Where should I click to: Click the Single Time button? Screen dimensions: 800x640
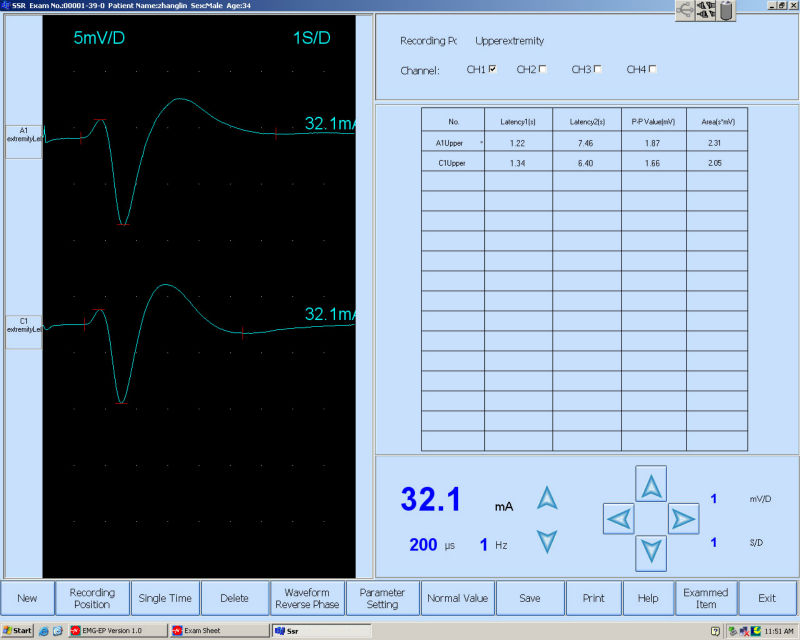(165, 598)
